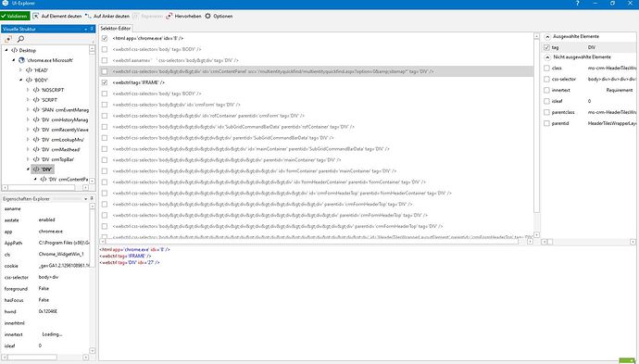Viewport: 639px width, 364px height.
Task: Click the Selektor-Editor vertical scrollbar up arrow
Action: pyautogui.click(x=536, y=37)
